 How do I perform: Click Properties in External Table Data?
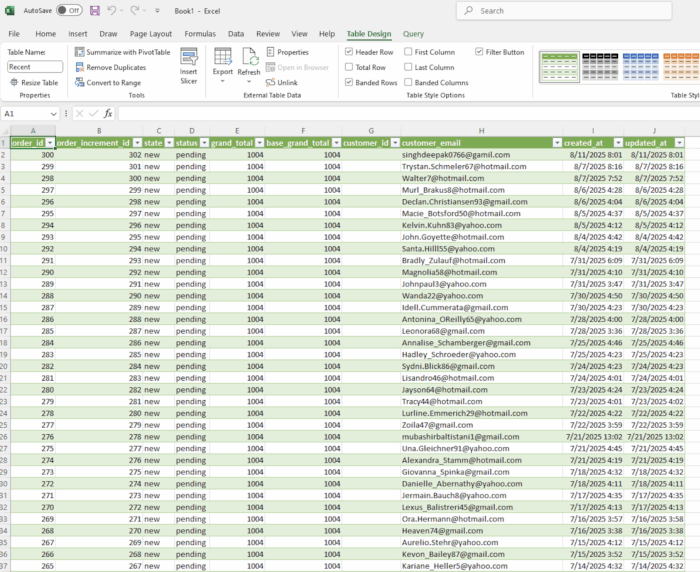coord(288,52)
